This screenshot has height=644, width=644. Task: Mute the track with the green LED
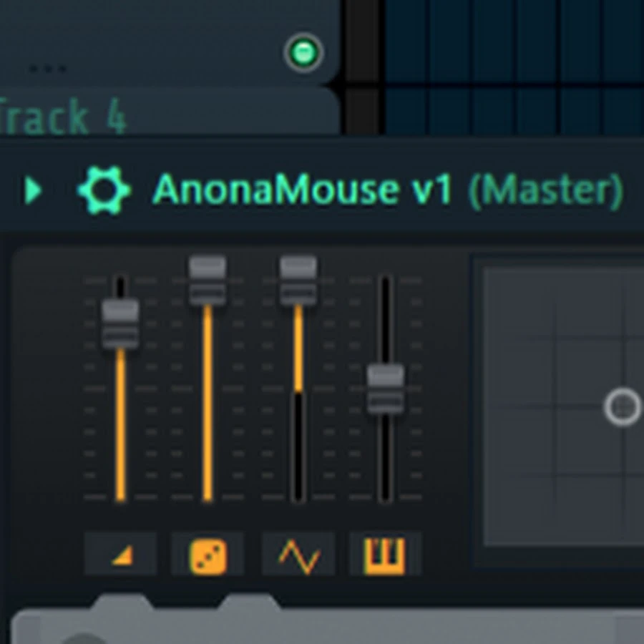304,52
